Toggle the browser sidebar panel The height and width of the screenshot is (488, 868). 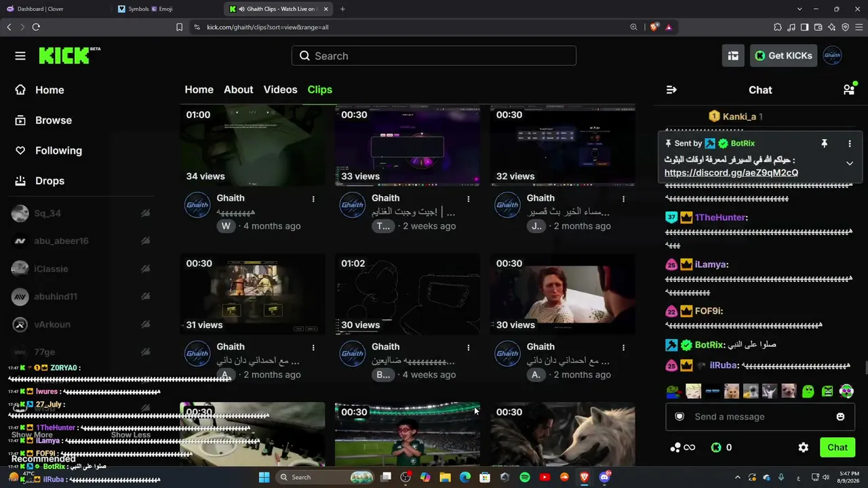click(x=804, y=27)
